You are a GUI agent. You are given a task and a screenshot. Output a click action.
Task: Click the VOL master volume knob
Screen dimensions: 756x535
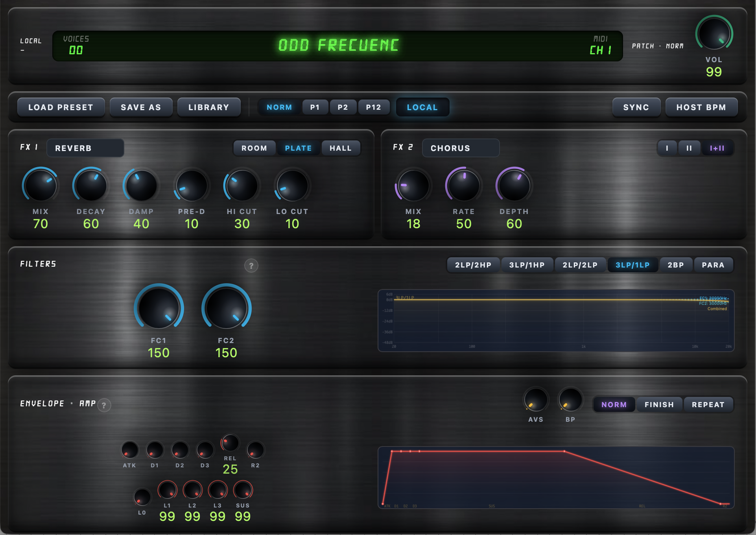click(x=714, y=34)
